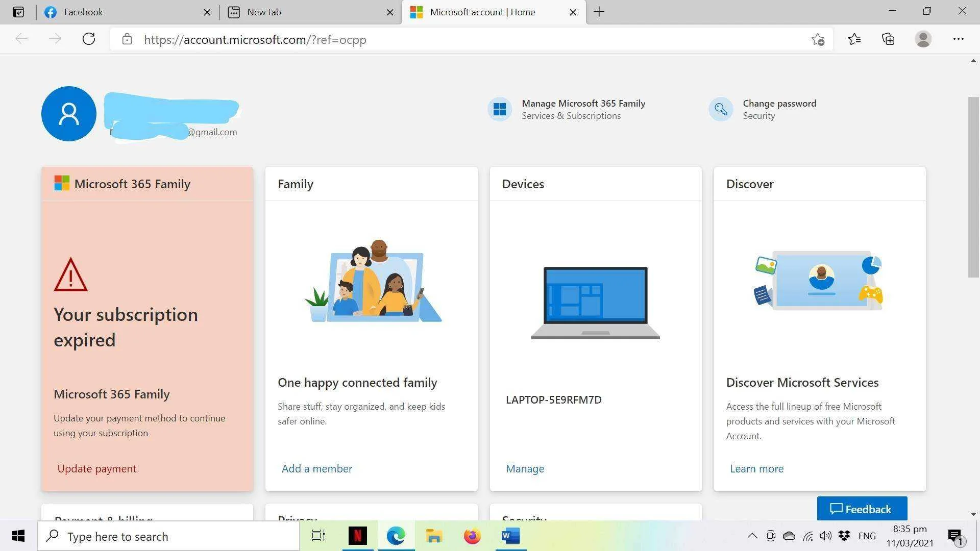Click the Windows taskbar search box
Viewport: 980px width, 551px height.
(168, 536)
